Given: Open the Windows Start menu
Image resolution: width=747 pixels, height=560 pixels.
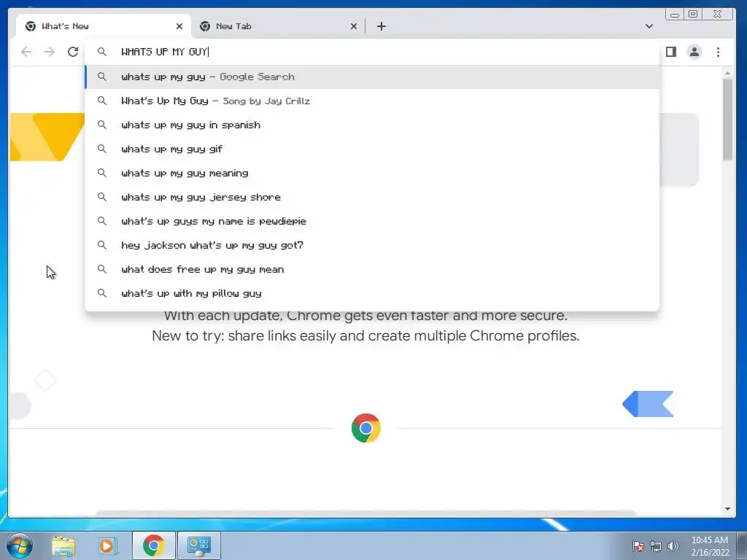Looking at the screenshot, I should click(19, 545).
